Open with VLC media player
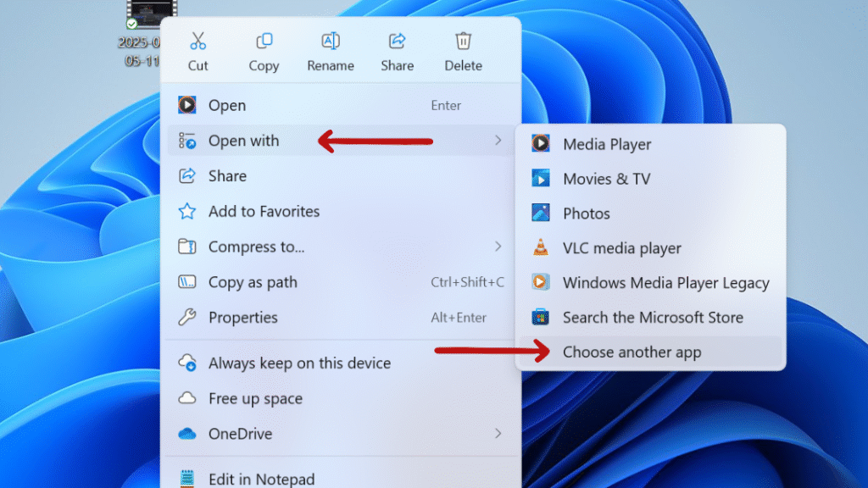 [x=650, y=248]
